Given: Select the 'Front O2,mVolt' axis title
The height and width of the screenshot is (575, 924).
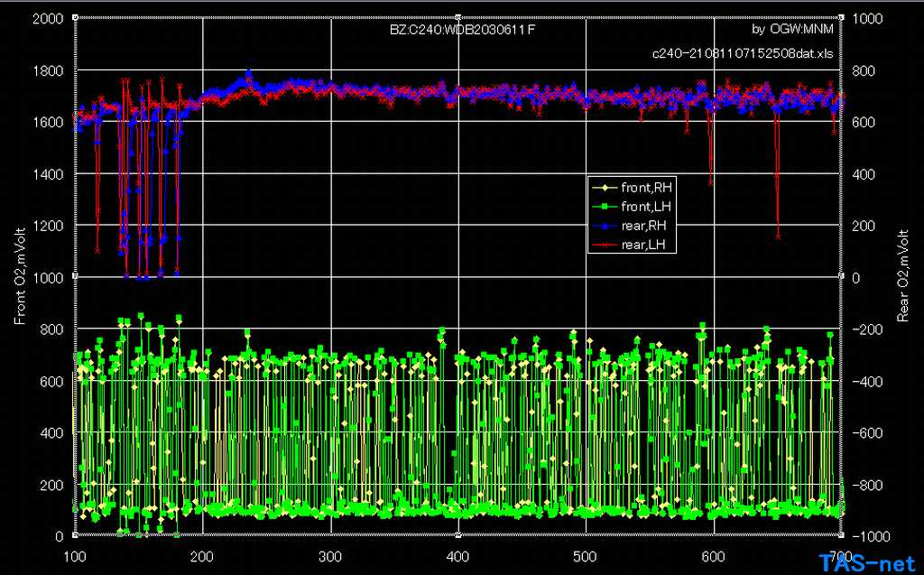Looking at the screenshot, I should click(20, 276).
